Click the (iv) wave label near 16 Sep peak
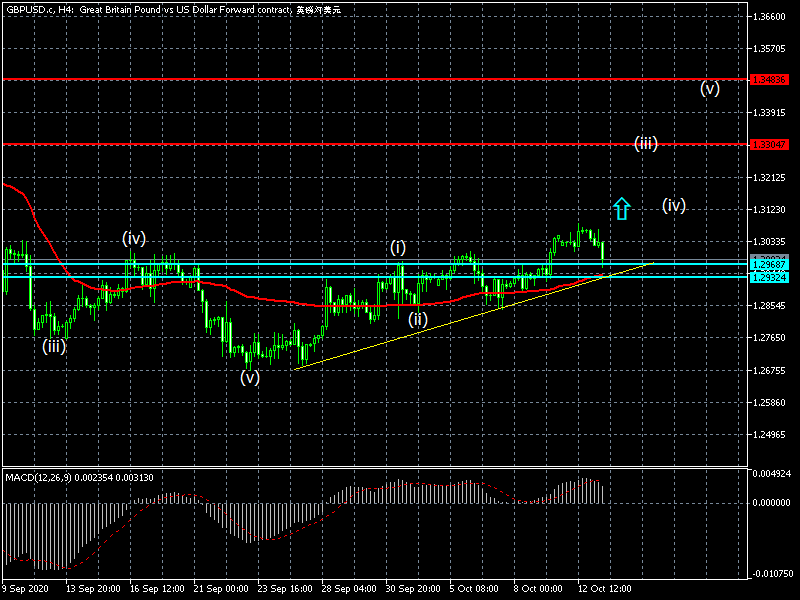This screenshot has width=800, height=600. [x=134, y=238]
